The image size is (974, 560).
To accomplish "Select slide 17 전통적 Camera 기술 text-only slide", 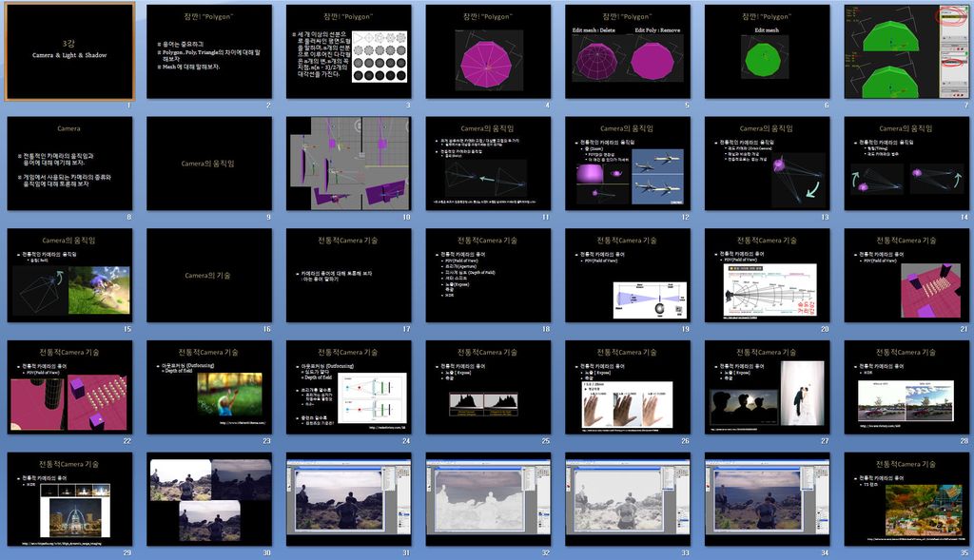I will [x=348, y=275].
